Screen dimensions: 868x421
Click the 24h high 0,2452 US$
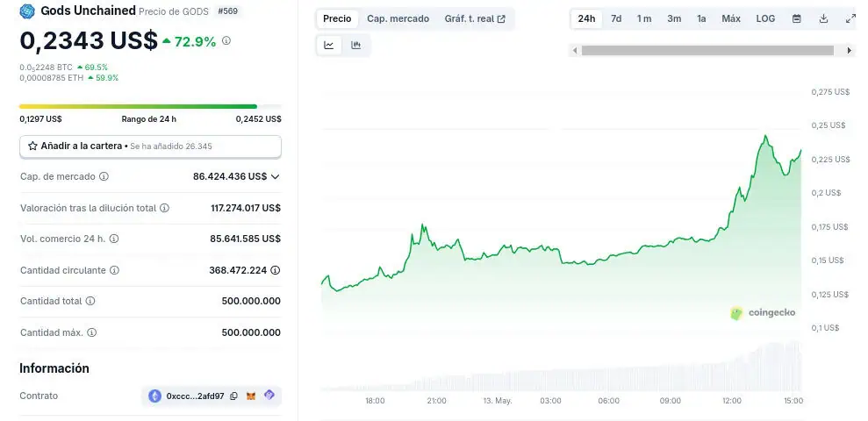point(259,119)
